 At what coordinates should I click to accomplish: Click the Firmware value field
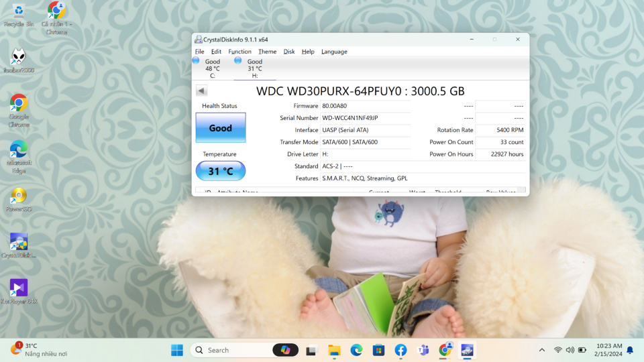click(x=365, y=106)
